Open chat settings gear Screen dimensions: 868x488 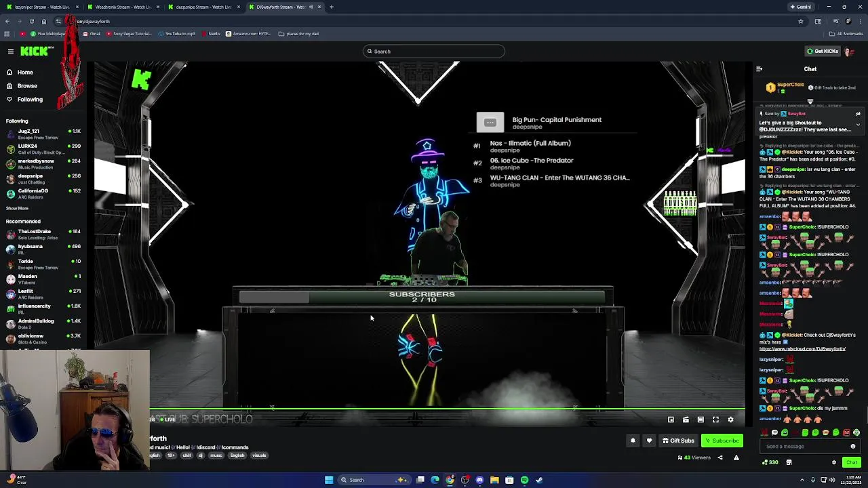[834, 462]
